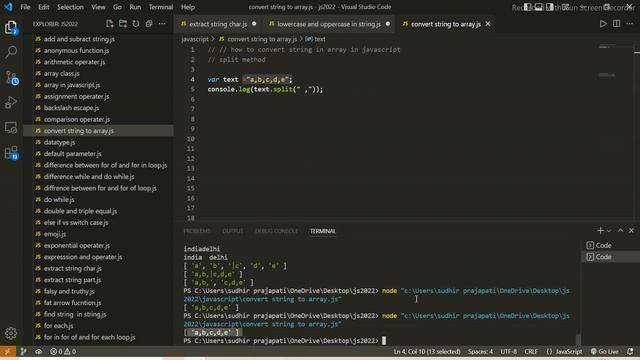This screenshot has height=360, width=640.
Task: Open the Run and Debug view
Action: click(11, 102)
